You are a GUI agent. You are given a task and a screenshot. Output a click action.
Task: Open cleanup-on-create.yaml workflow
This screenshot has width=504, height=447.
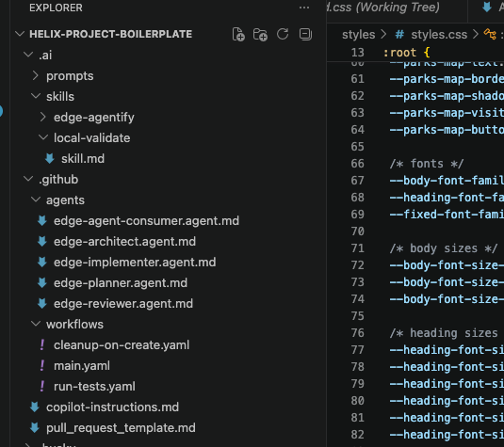(x=122, y=345)
